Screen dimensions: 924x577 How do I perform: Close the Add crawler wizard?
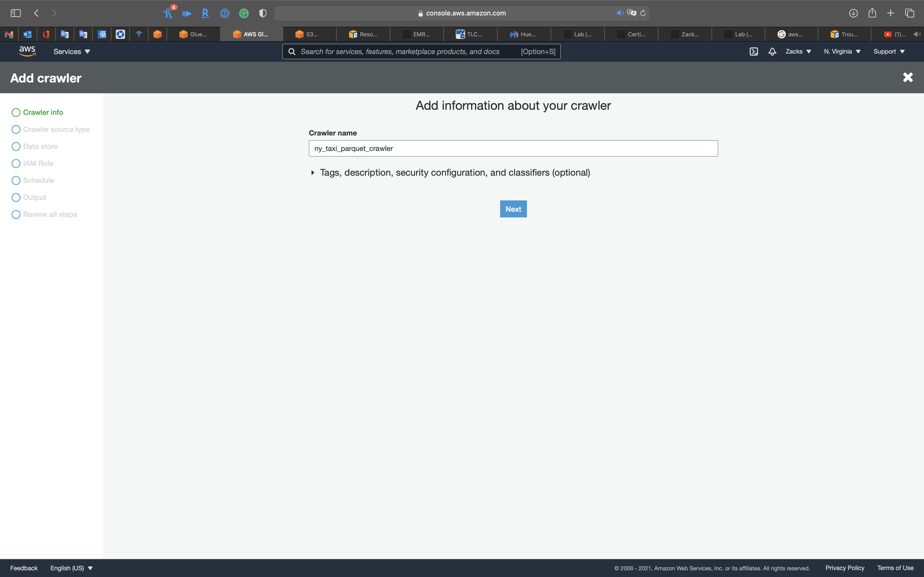tap(907, 78)
